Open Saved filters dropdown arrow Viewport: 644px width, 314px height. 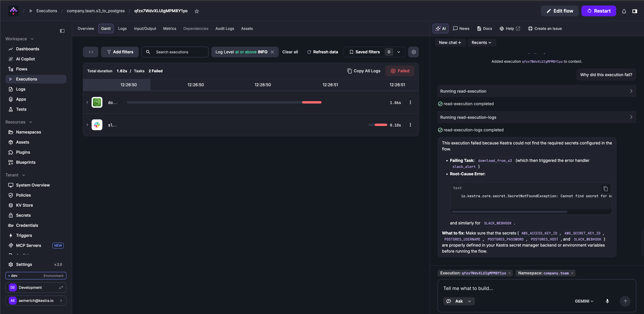click(x=399, y=52)
